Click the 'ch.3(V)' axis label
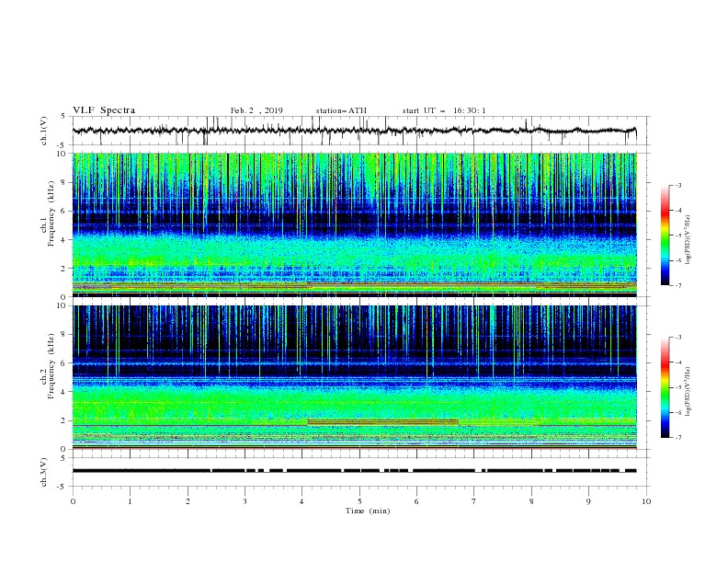The height and width of the screenshot is (563, 728). point(44,472)
